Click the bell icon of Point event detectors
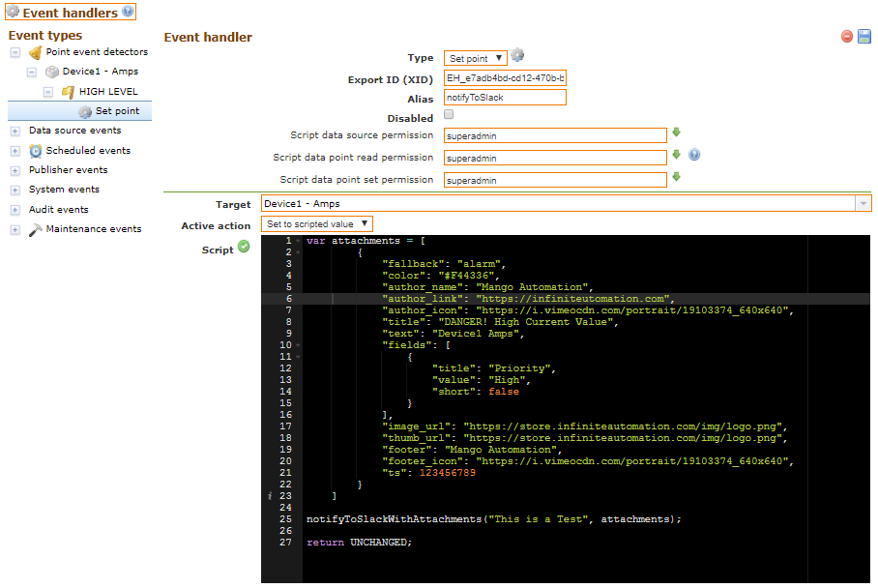This screenshot has height=588, width=878. [x=35, y=52]
